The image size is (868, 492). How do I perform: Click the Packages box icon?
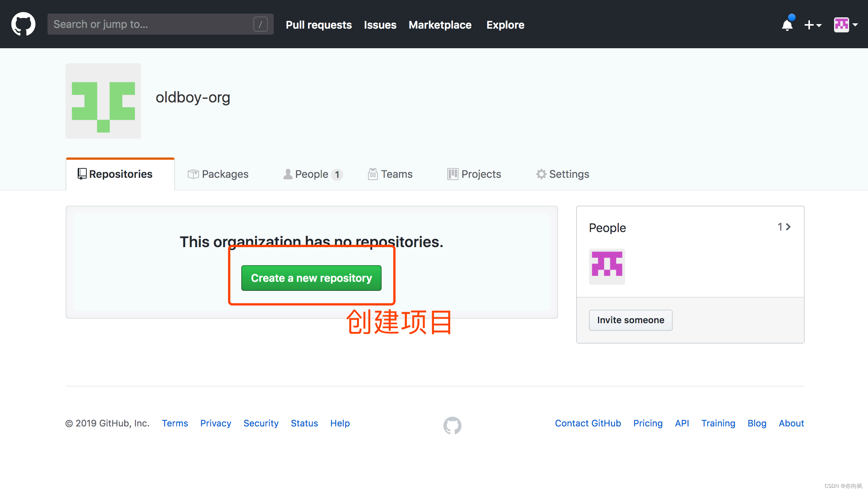click(193, 174)
